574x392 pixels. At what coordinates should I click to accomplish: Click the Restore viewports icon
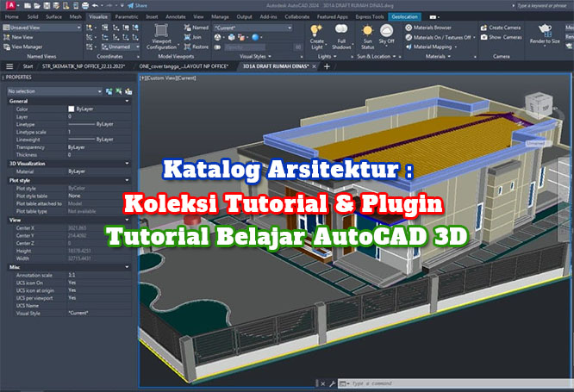pos(187,47)
